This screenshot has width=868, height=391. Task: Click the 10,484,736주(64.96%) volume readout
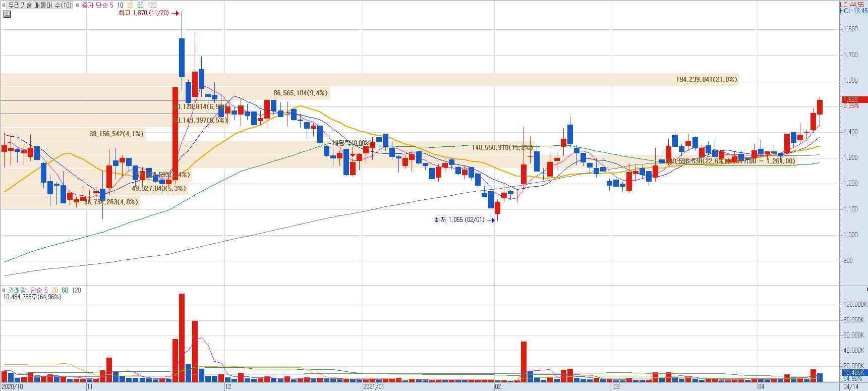(32, 297)
